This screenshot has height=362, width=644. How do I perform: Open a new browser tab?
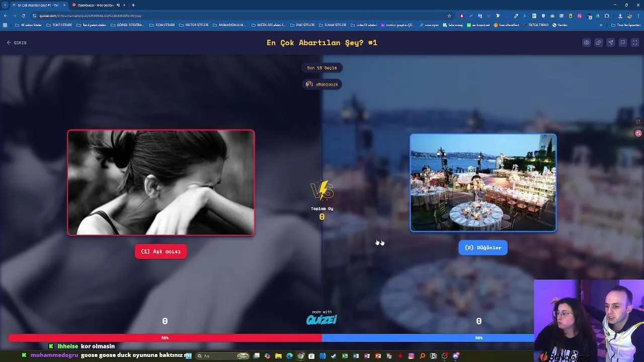[x=133, y=5]
